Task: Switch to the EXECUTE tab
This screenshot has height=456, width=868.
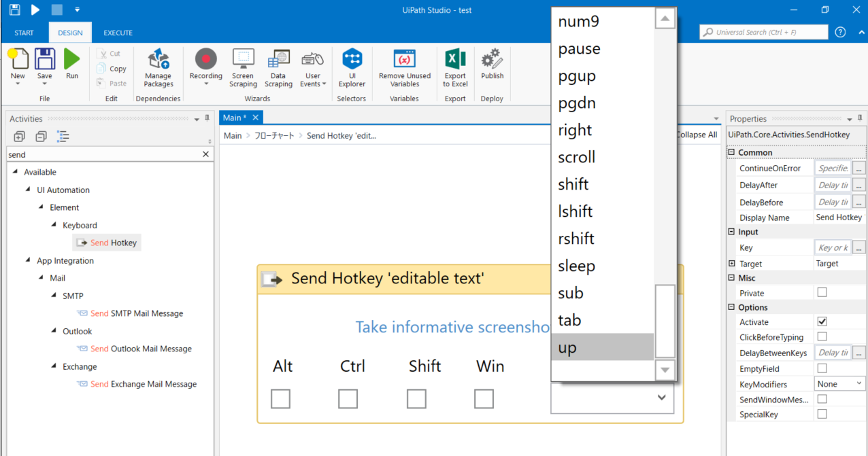Action: (118, 33)
